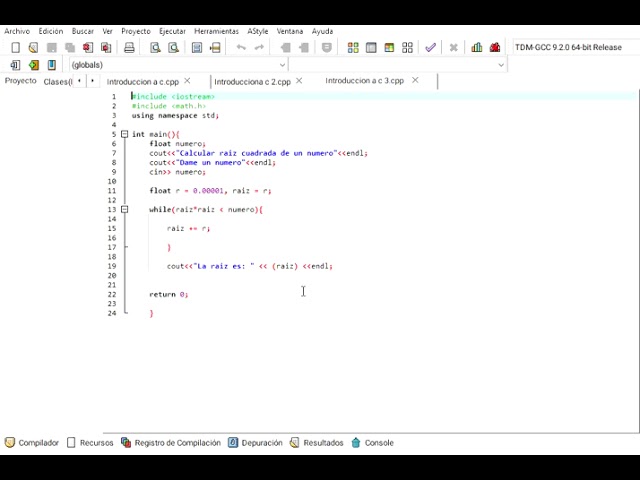Open the Console bottom tab
640x480 pixels.
[x=372, y=443]
